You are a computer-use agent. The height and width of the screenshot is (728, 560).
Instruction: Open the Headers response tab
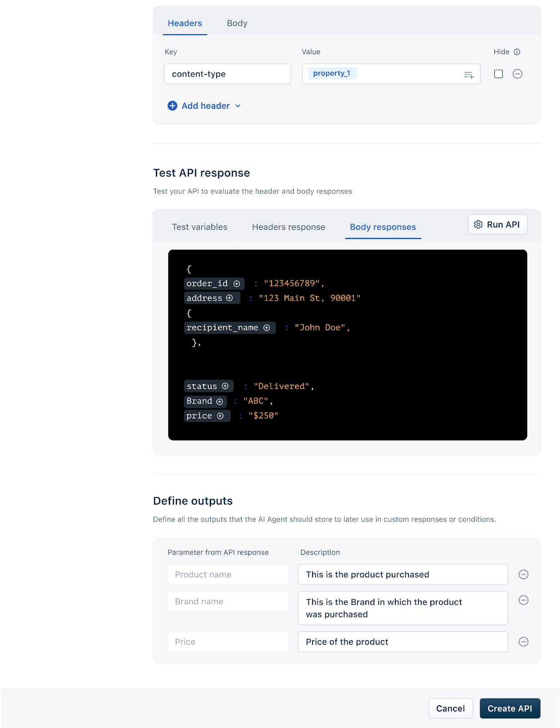click(289, 227)
